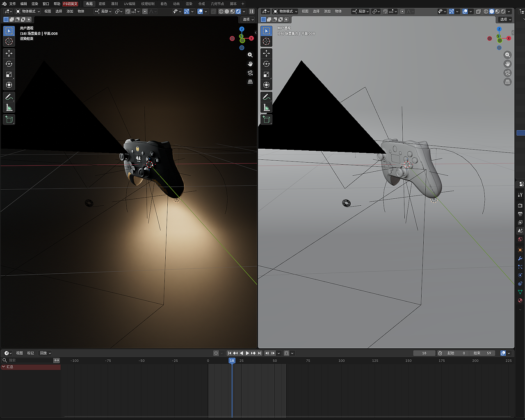Pick the Rotate tool in right viewport
This screenshot has width=525, height=420.
[x=267, y=64]
